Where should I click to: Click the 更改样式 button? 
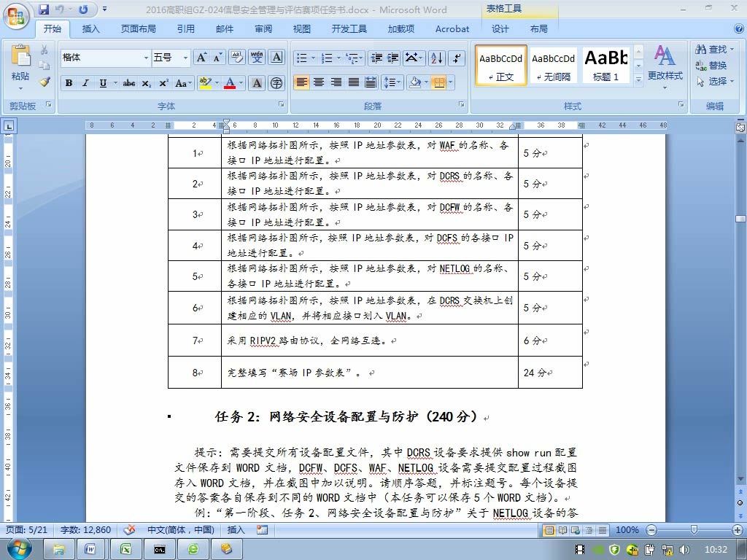coord(665,66)
